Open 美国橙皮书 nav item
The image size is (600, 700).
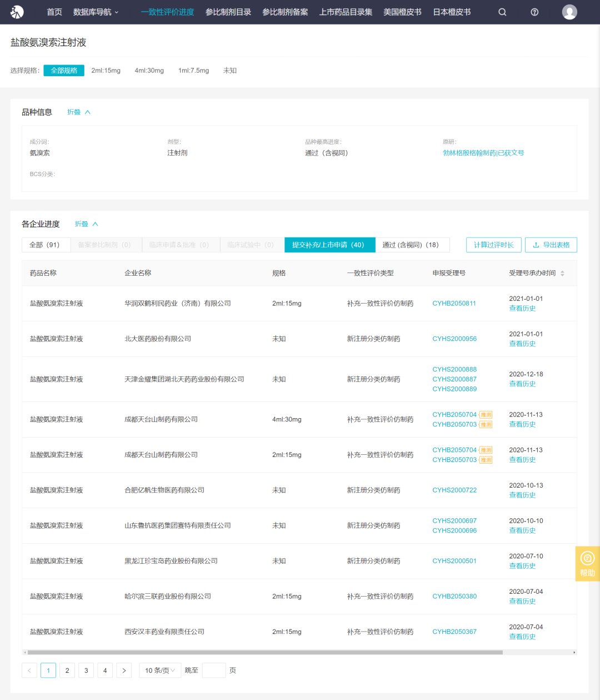point(402,12)
